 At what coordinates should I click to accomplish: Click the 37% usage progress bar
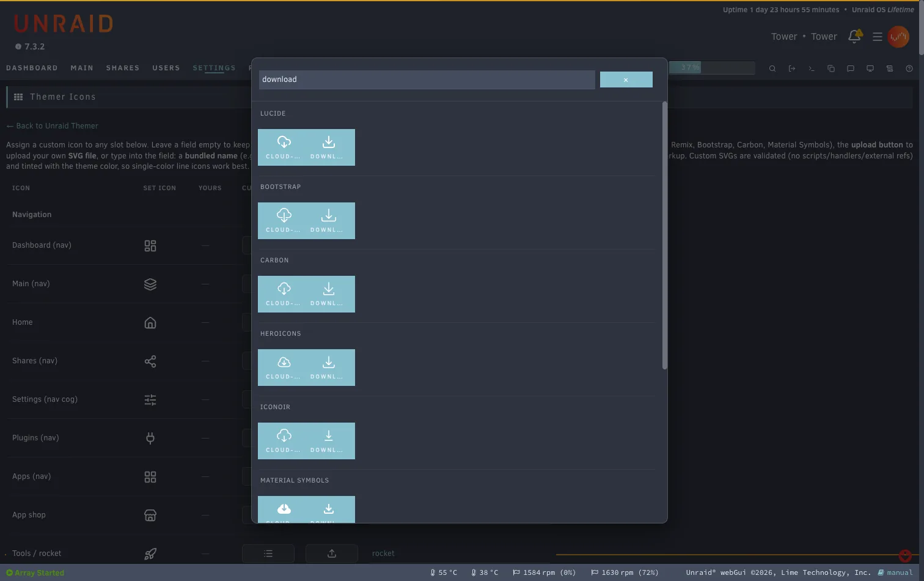click(712, 67)
